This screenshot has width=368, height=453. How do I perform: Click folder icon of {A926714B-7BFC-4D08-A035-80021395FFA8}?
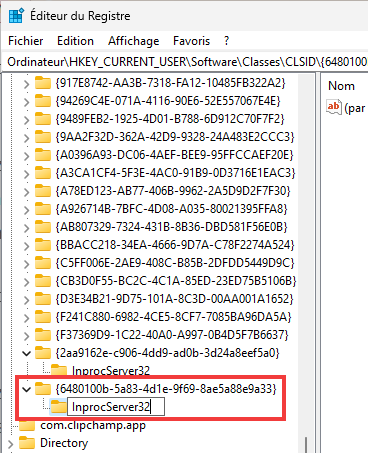click(x=43, y=209)
